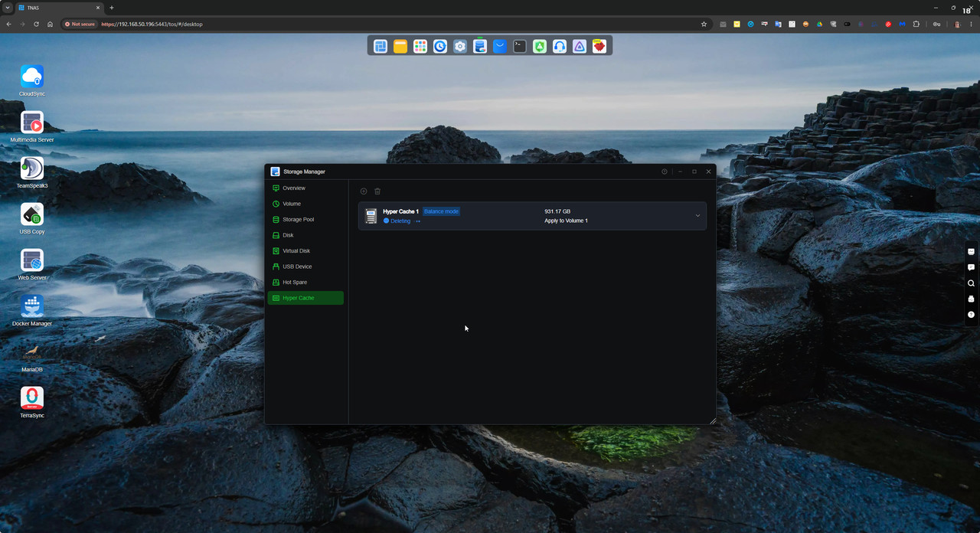Viewport: 980px width, 533px height.
Task: Launch Multimedia Server from the desktop
Action: coord(32,123)
